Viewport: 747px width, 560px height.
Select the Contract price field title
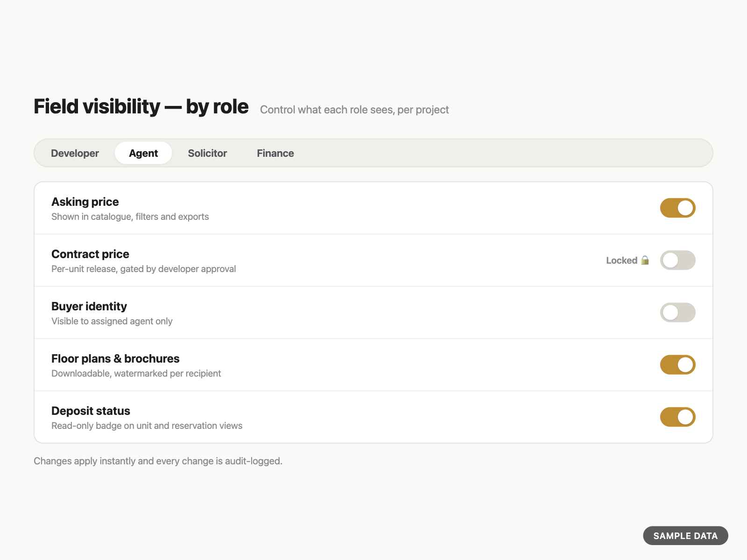(x=90, y=254)
